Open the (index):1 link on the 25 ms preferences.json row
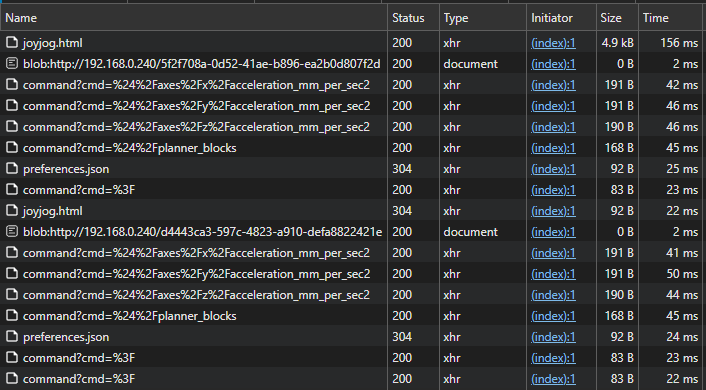 pos(553,169)
